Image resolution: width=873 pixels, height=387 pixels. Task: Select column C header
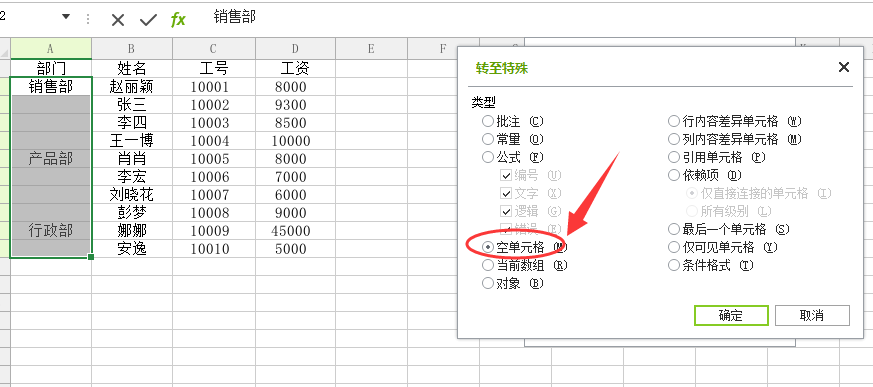214,48
